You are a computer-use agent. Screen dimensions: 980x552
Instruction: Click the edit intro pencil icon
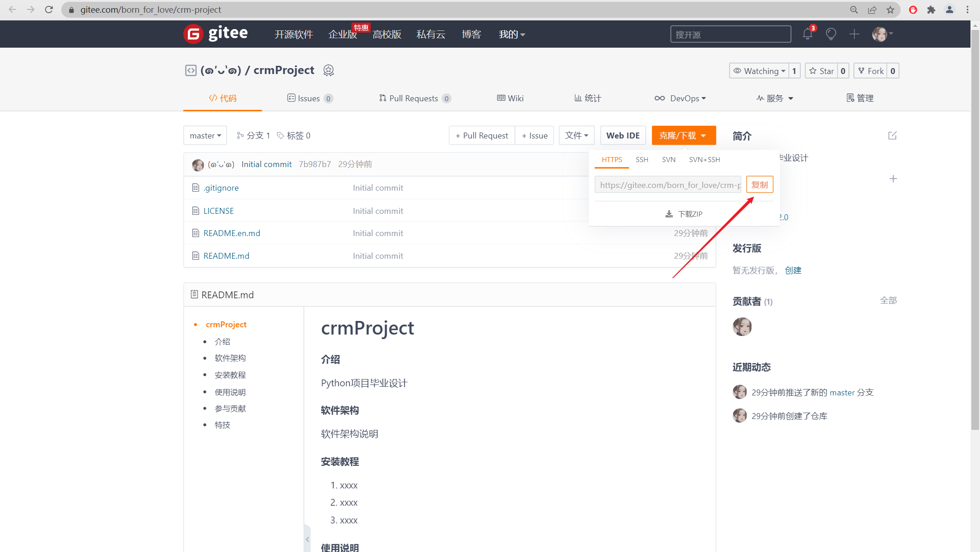(x=892, y=136)
